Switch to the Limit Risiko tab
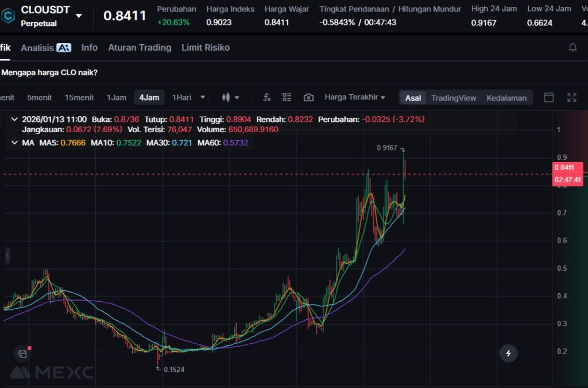 206,48
